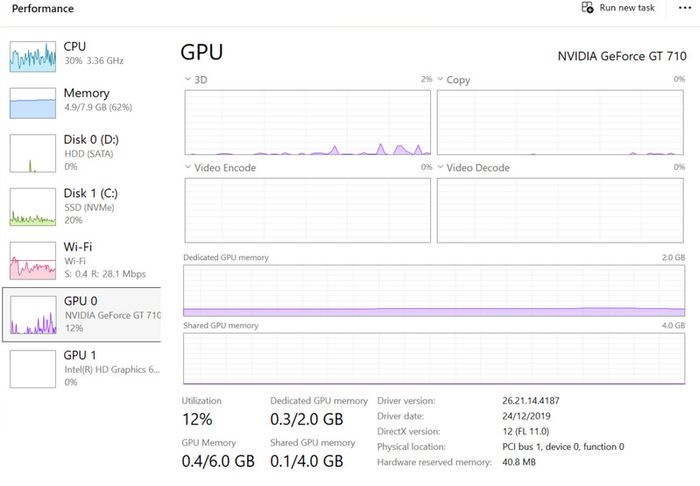Click the Performance page heading
This screenshot has height=486, width=700.
point(42,8)
